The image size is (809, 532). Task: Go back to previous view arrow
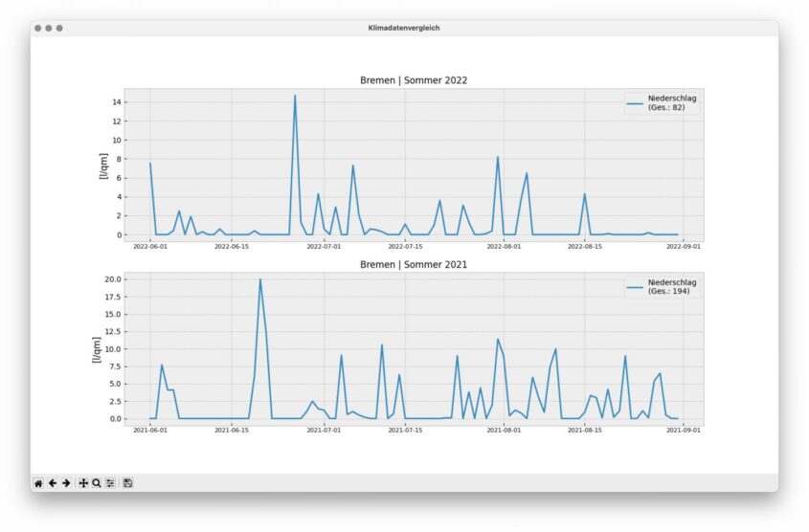coord(52,483)
